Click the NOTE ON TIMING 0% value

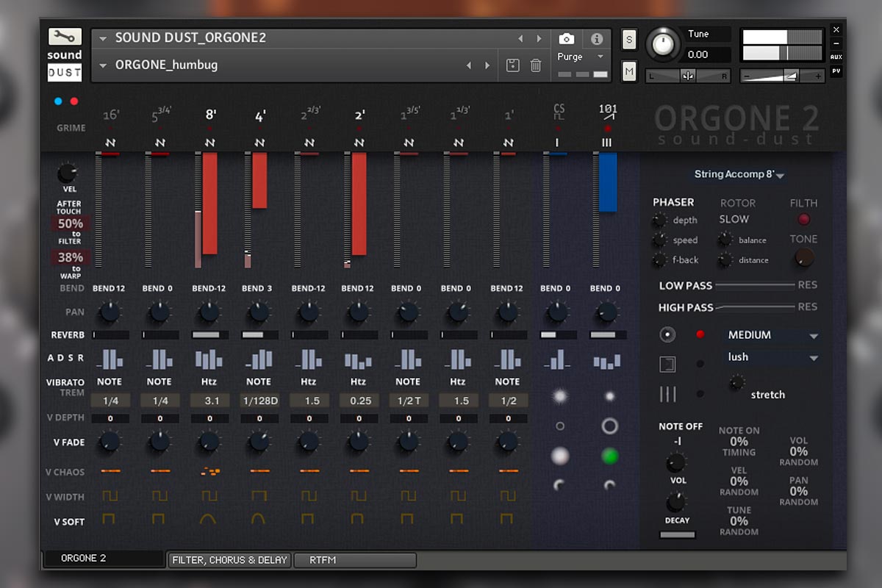click(x=739, y=442)
